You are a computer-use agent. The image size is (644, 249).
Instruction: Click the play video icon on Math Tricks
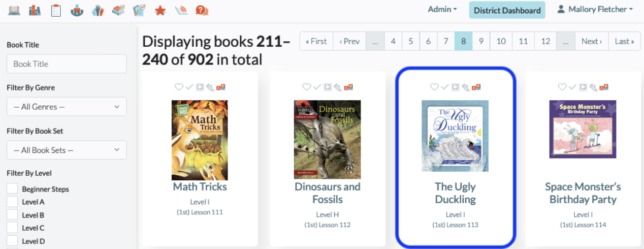pos(200,87)
